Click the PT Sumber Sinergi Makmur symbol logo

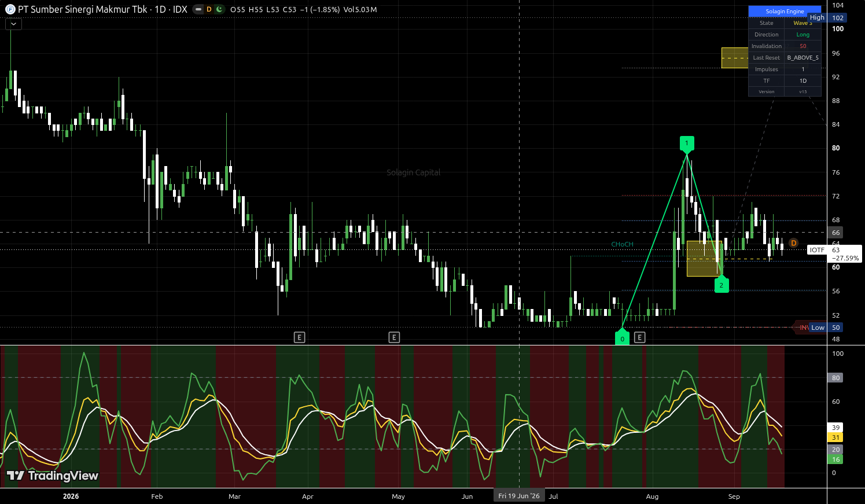10,9
